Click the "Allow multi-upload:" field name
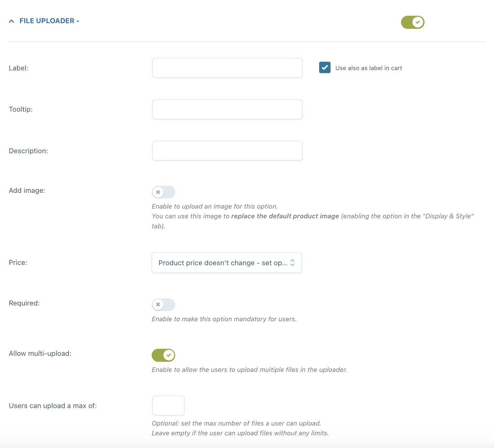Screen dimensions: 494x448 click(40, 353)
